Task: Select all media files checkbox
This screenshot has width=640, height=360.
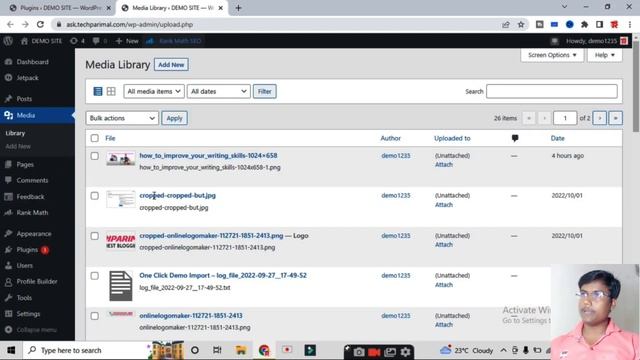Action: [95, 138]
